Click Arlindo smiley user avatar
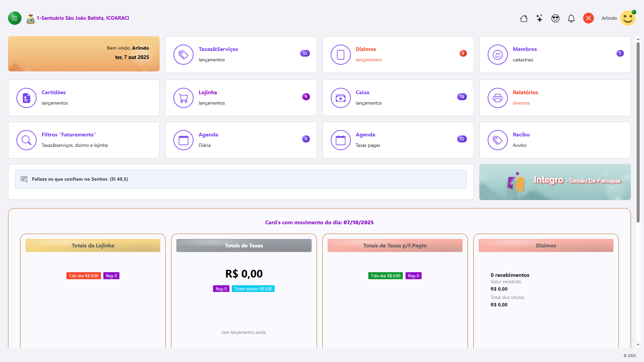 [628, 18]
